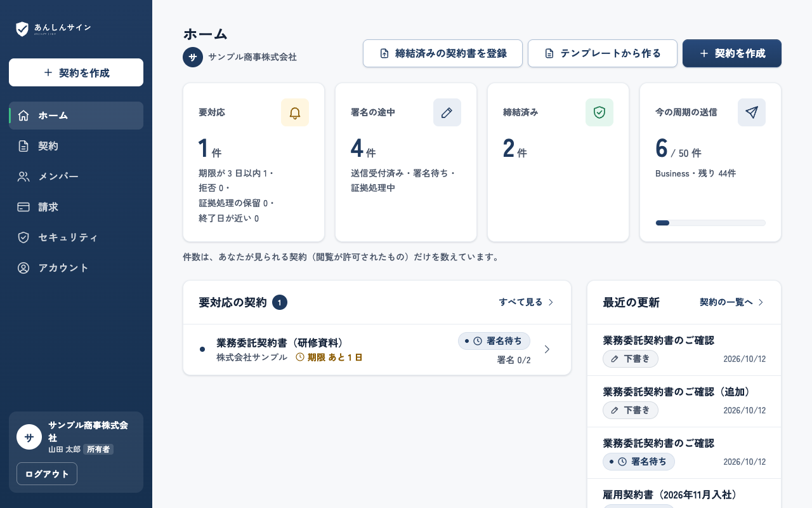Click the サ avatar beside サンプル商事株式会社 header
This screenshot has height=508, width=812.
[193, 57]
